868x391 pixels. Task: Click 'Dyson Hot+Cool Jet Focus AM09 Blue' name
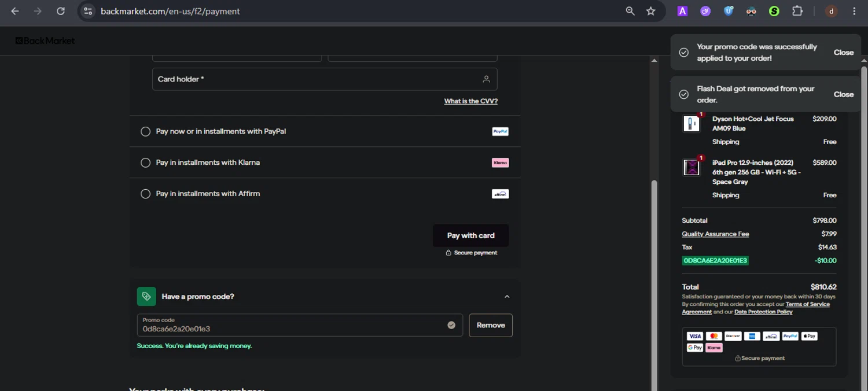[x=753, y=123]
